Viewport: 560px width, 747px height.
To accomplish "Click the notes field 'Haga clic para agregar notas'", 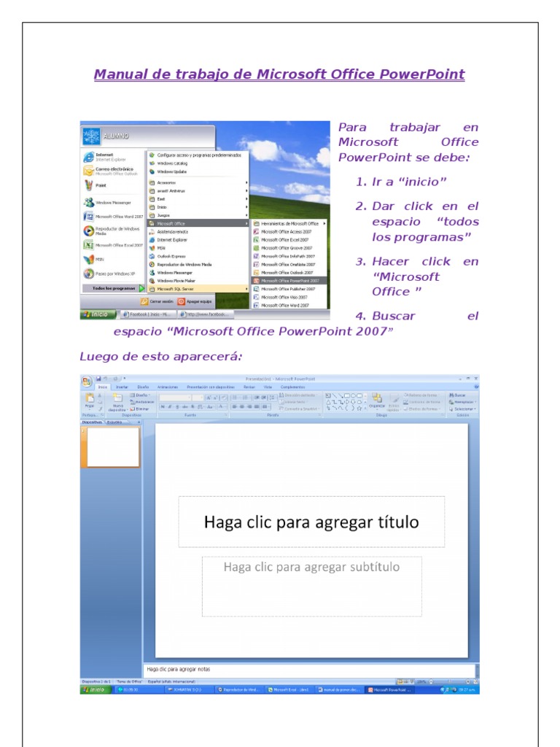I will pos(309,670).
